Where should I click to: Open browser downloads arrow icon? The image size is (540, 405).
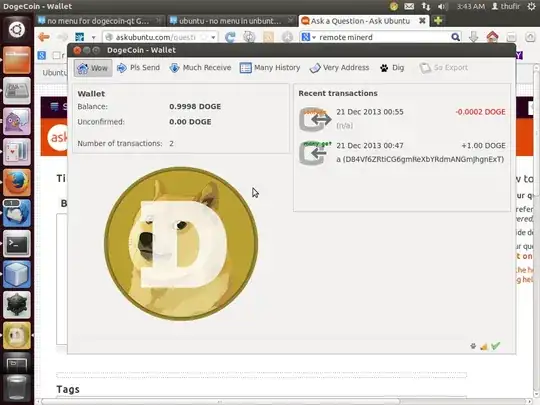[x=474, y=37]
